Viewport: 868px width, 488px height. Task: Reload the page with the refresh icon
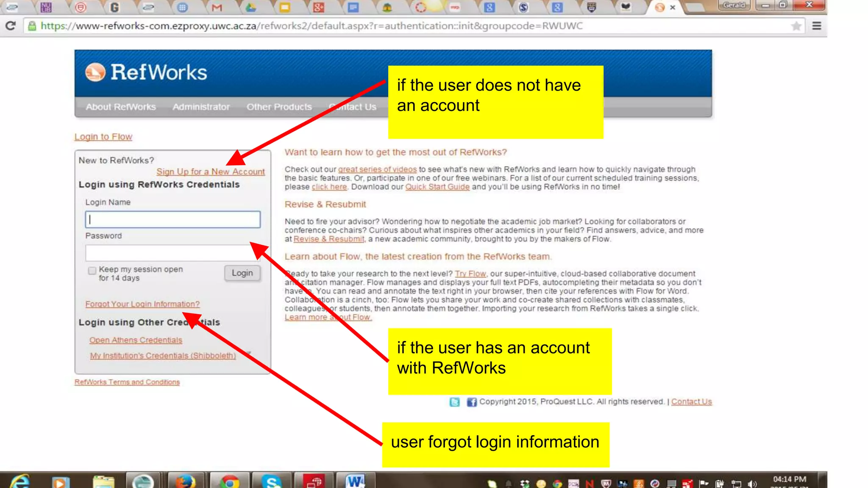(x=11, y=26)
